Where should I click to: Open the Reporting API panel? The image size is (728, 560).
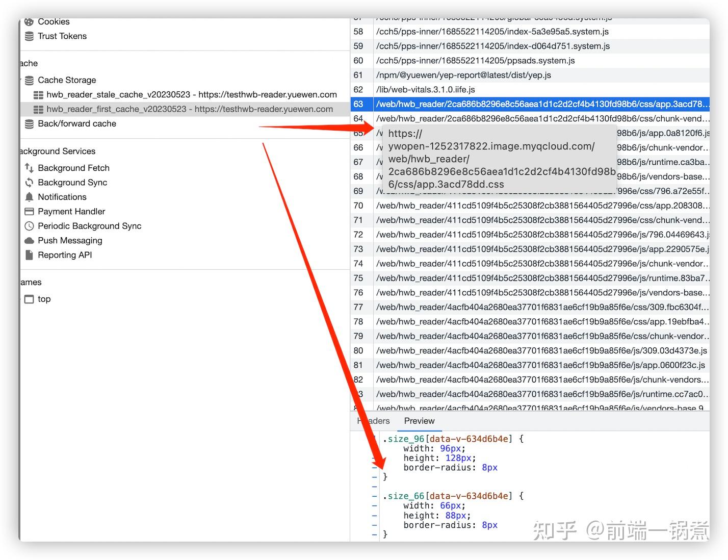pos(29,254)
